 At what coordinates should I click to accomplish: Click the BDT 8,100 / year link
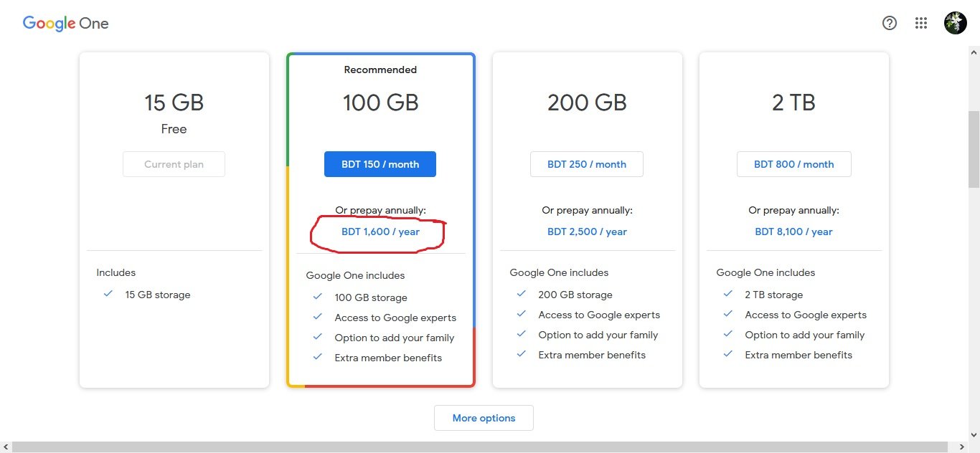(x=793, y=232)
